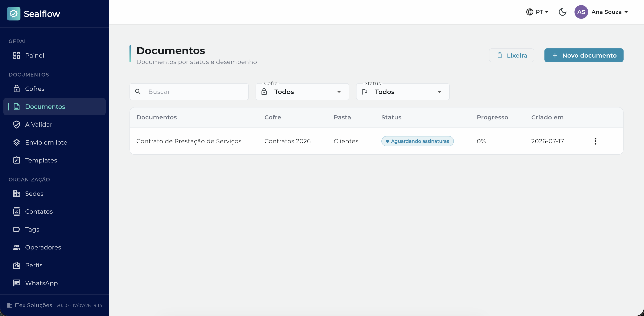Click the version v0.1.0 timestamp text
Screen dimensions: 644x316
pyautogui.click(x=79, y=306)
